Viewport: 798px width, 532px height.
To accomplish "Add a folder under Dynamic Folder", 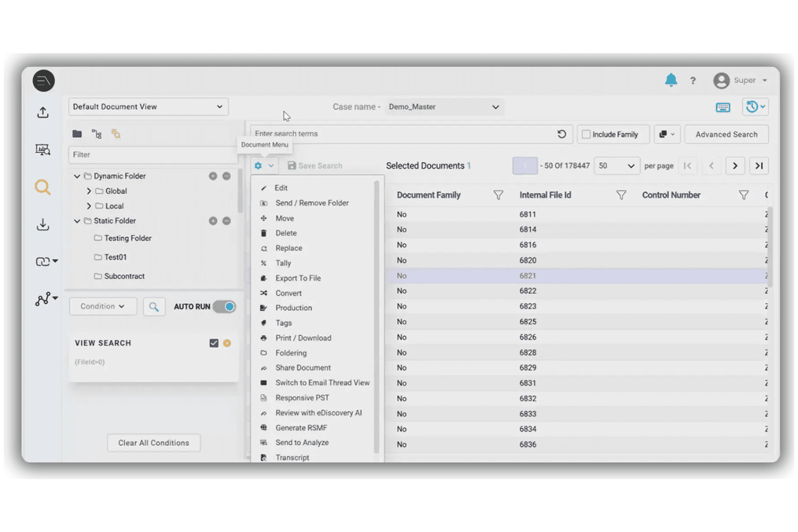I will click(x=213, y=176).
